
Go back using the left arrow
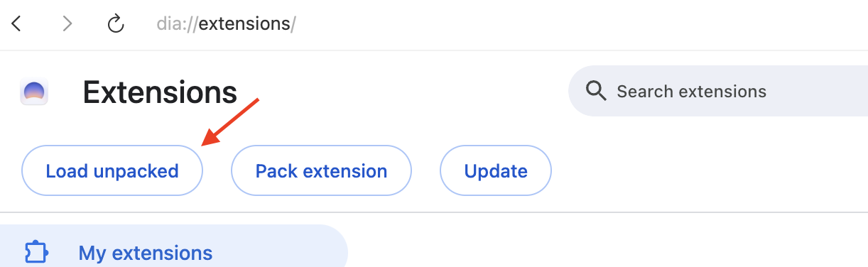[16, 24]
